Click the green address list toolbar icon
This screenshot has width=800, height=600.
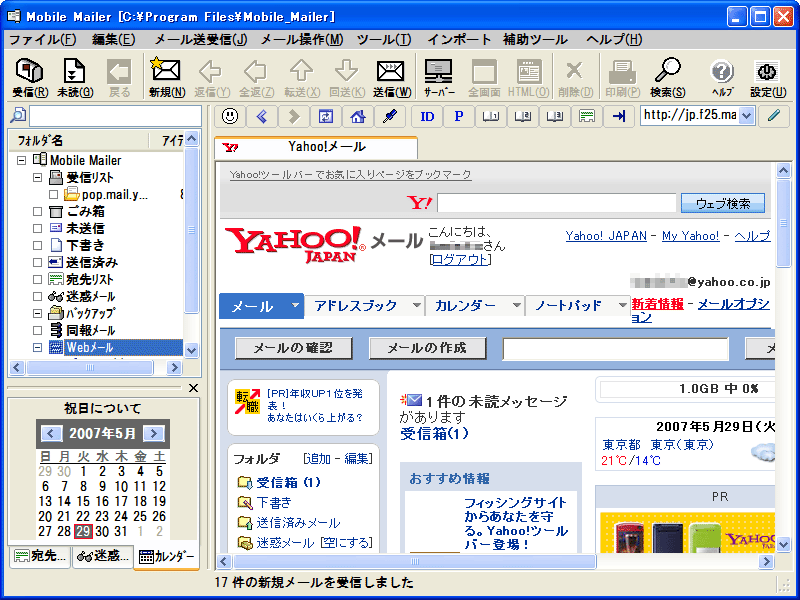(x=587, y=116)
